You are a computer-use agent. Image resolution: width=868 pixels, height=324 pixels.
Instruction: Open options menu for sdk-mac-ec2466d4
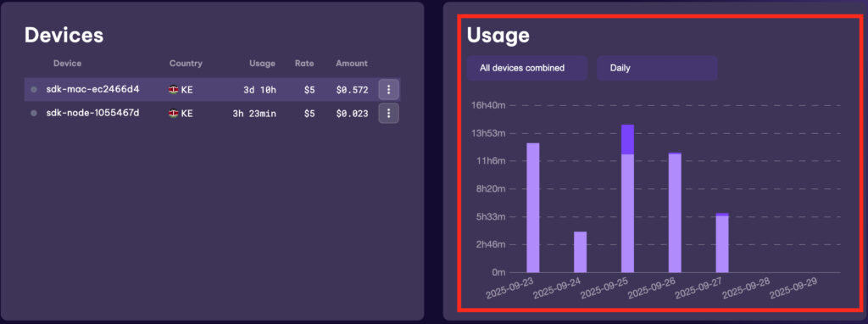tap(388, 89)
